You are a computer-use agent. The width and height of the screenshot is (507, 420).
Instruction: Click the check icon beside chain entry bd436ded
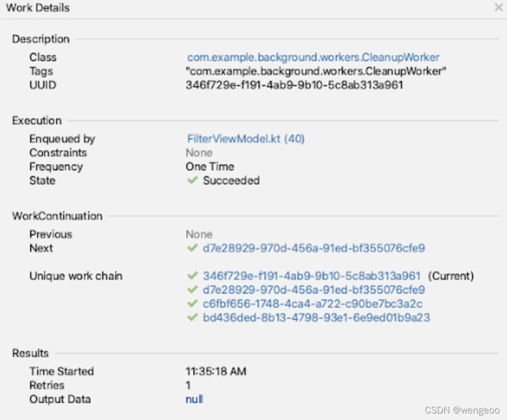192,317
